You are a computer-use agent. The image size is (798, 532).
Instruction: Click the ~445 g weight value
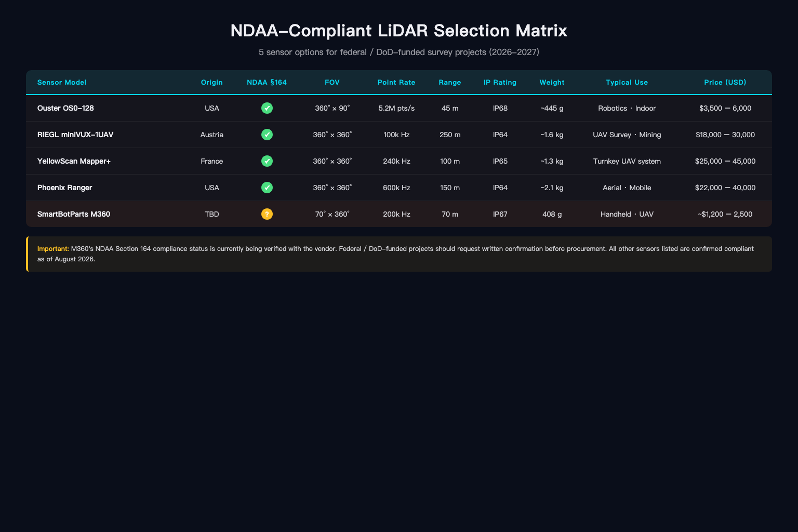(552, 108)
